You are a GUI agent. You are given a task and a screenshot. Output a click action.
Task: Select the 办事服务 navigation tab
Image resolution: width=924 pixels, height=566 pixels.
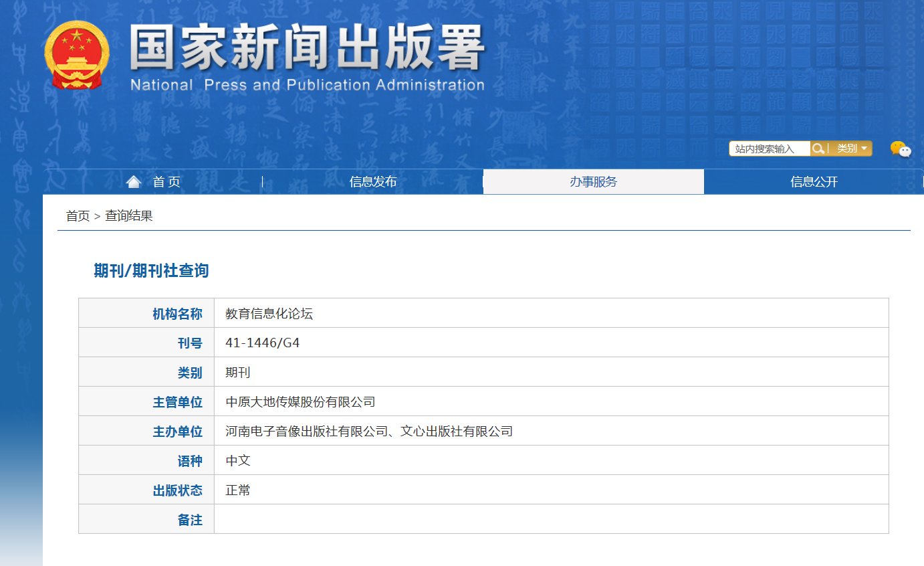point(593,182)
